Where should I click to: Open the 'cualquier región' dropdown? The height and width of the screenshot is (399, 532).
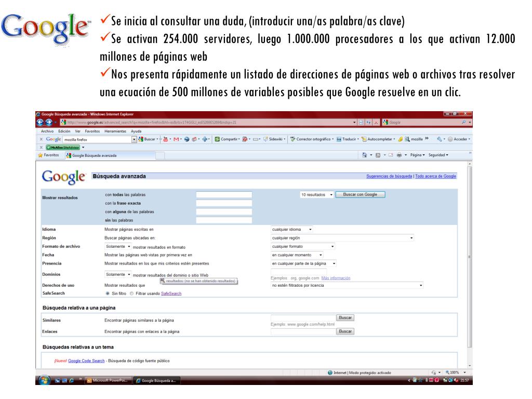click(342, 238)
